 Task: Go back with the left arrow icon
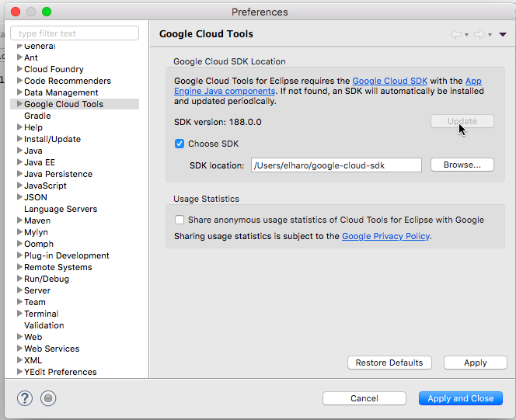point(456,34)
